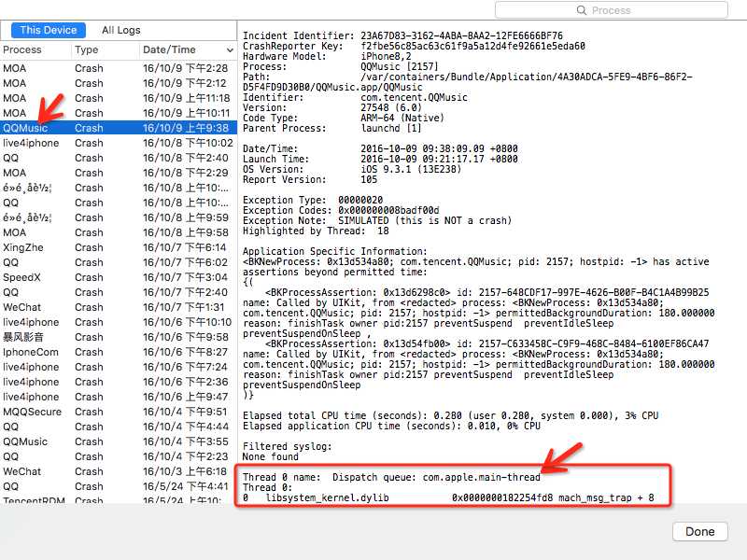Image resolution: width=747 pixels, height=560 pixels.
Task: Select MOA crash from 16/10/9 下午2:12
Action: [119, 83]
